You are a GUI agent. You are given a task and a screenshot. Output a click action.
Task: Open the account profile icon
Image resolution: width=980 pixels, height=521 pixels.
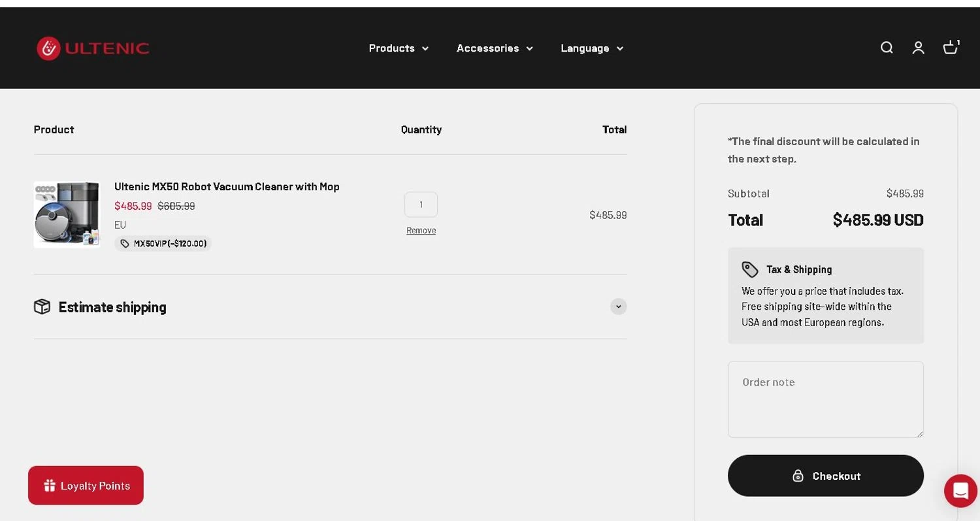point(919,48)
